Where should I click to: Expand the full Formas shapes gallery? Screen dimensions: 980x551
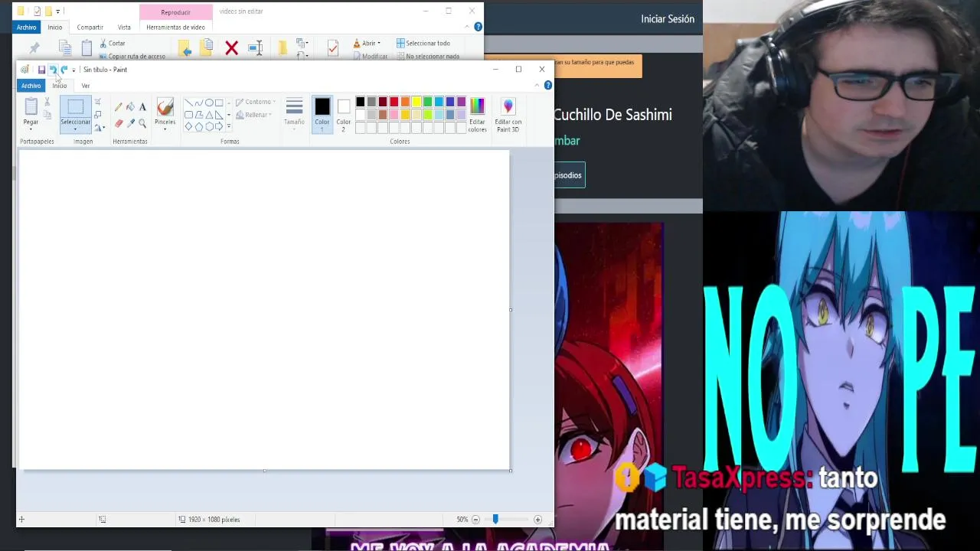tap(228, 127)
